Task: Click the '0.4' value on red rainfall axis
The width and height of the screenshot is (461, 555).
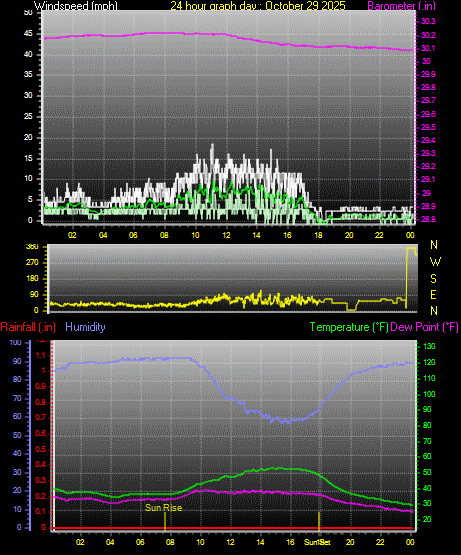Action: pos(41,464)
